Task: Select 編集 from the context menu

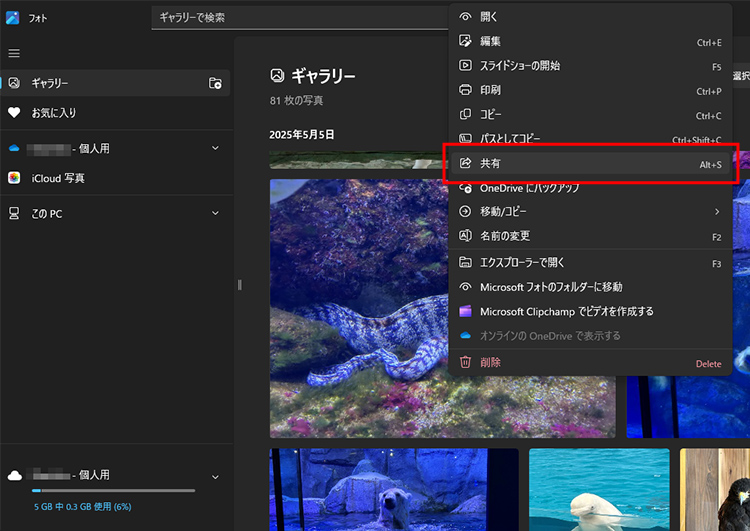Action: coord(491,41)
